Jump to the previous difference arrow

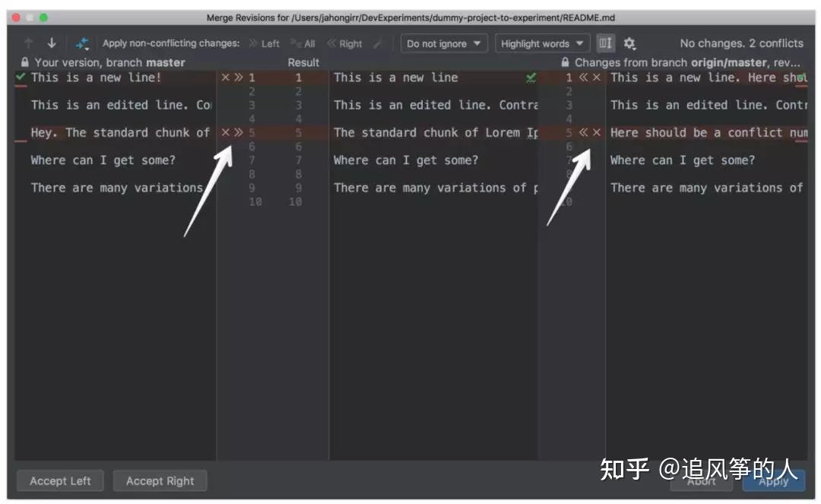pos(28,43)
